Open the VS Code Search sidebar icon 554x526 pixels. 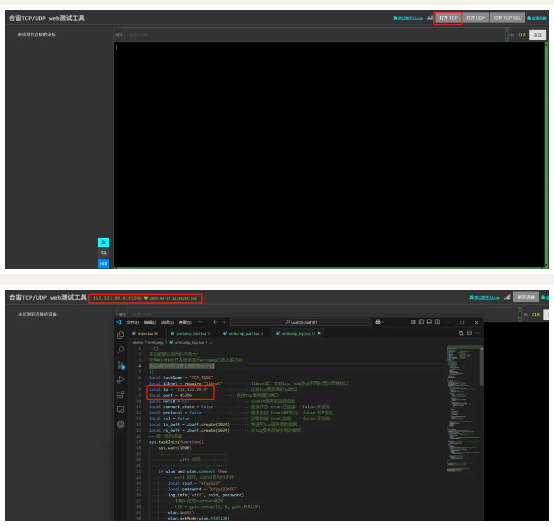120,350
